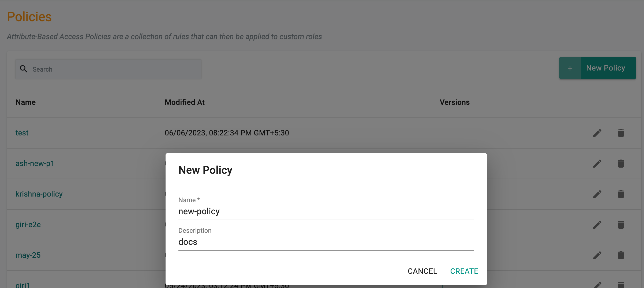The width and height of the screenshot is (644, 288).
Task: Remove krishna-policy using its trash icon
Action: (621, 194)
